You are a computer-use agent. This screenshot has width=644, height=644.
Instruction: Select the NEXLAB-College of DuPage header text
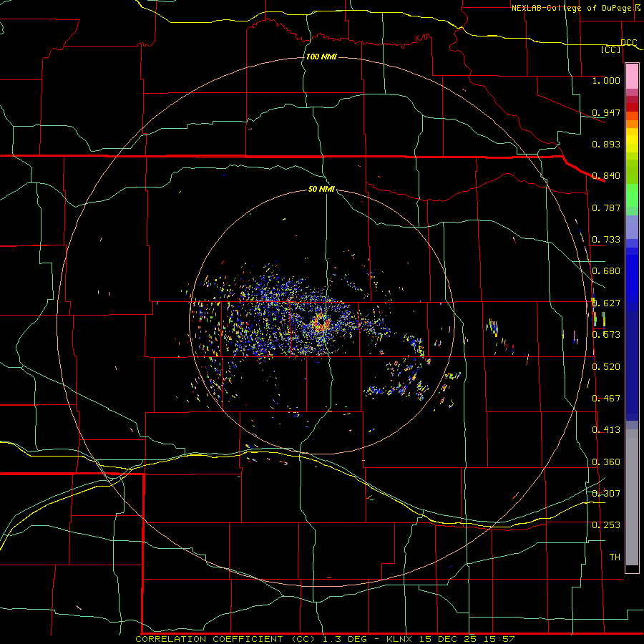[x=571, y=8]
